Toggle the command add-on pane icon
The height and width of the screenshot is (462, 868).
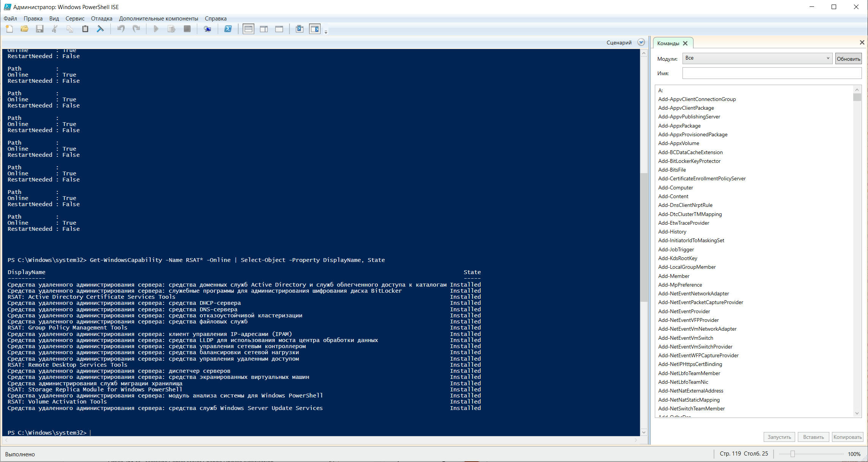pos(315,29)
